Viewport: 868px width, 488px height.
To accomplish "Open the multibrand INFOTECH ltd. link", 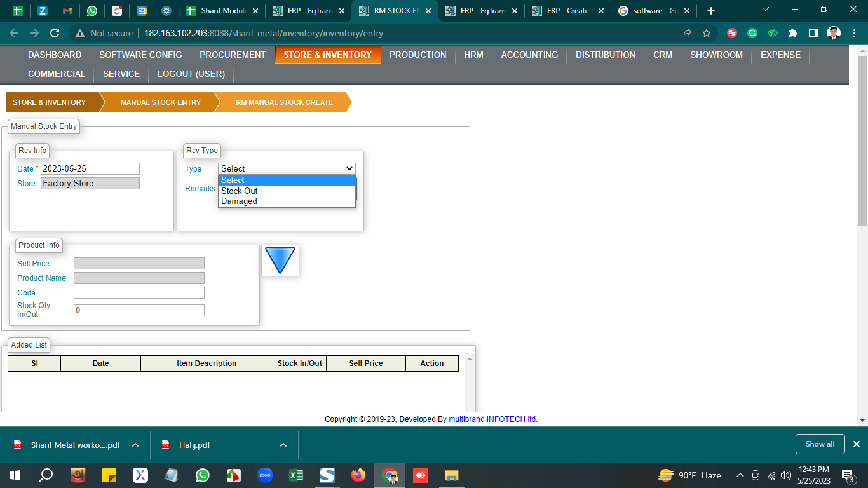I will 493,419.
